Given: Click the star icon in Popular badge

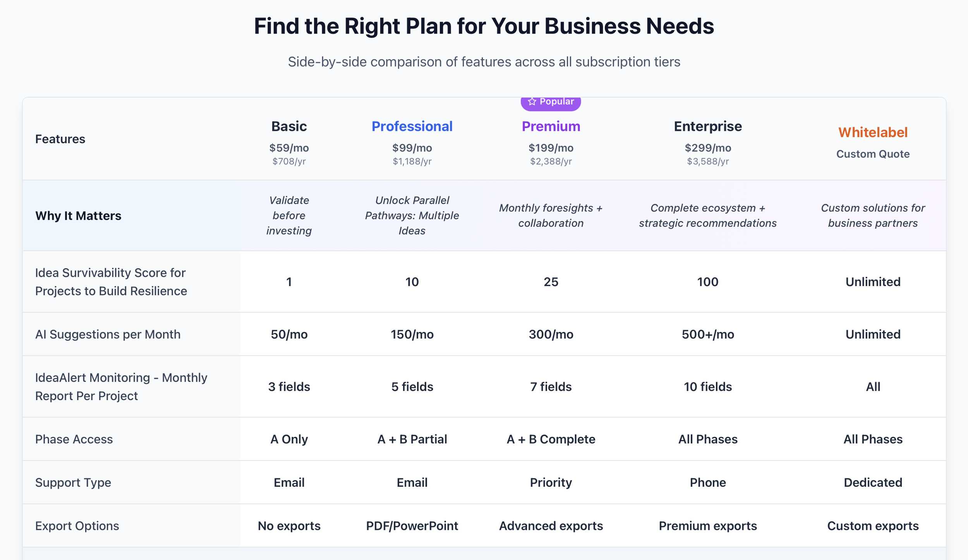Looking at the screenshot, I should pos(532,101).
